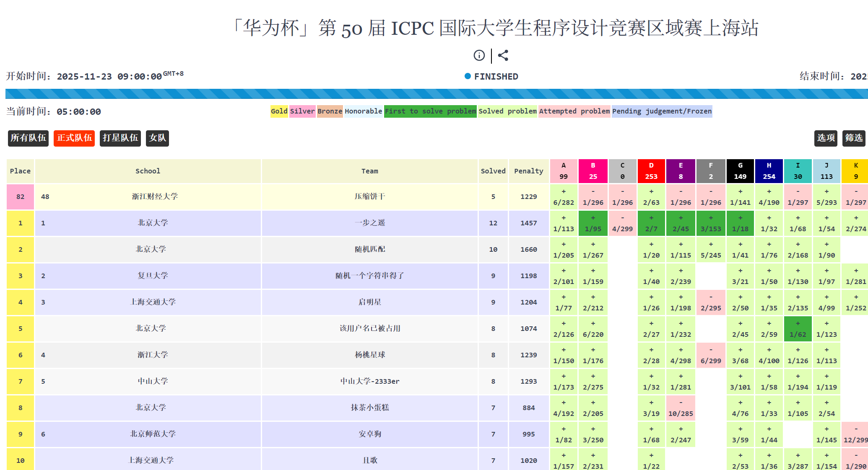
Task: Open the 选项 options button
Action: [826, 138]
